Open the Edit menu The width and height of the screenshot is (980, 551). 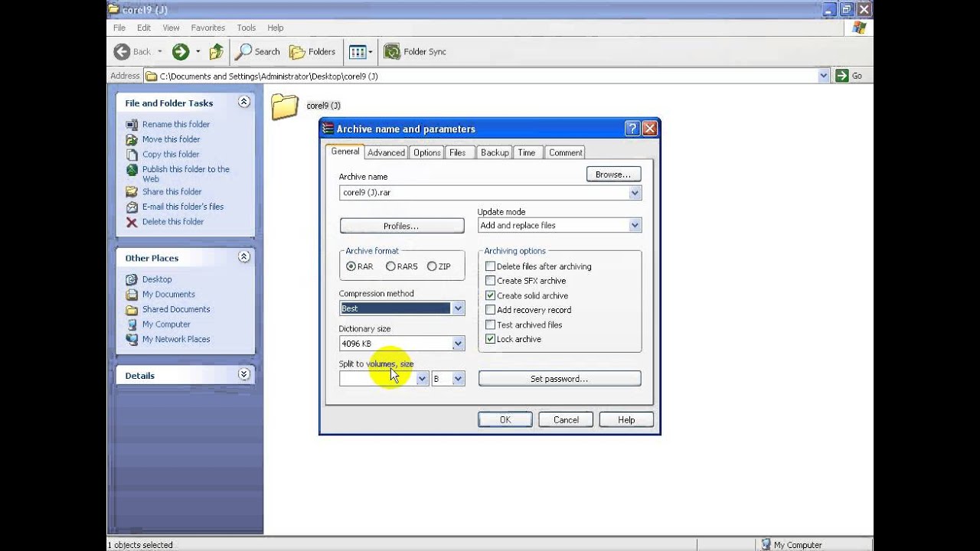coord(144,28)
